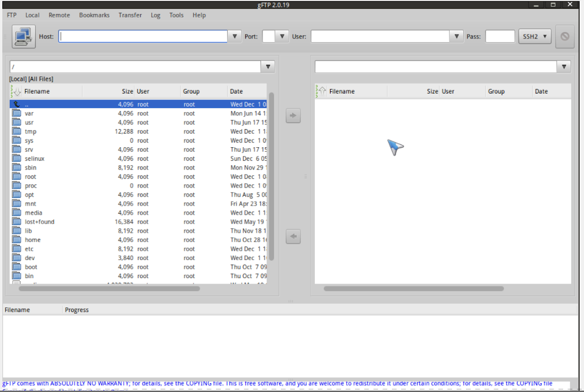Toggle local list sort direction arrow
Screen dimensions: 584x392
coord(16,91)
